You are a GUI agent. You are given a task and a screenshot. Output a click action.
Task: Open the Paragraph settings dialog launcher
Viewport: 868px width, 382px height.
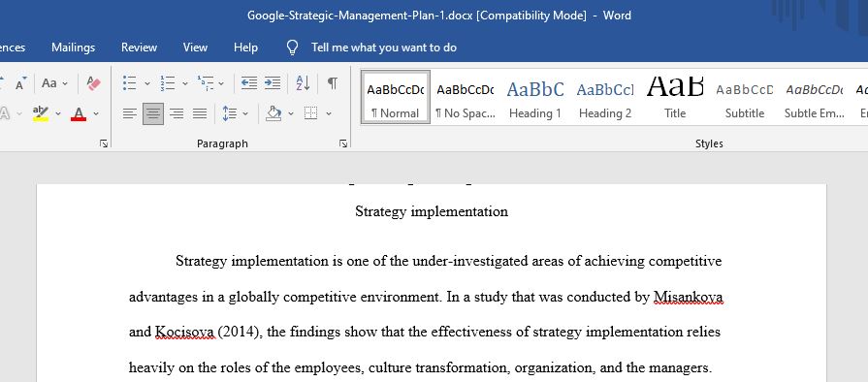(343, 143)
